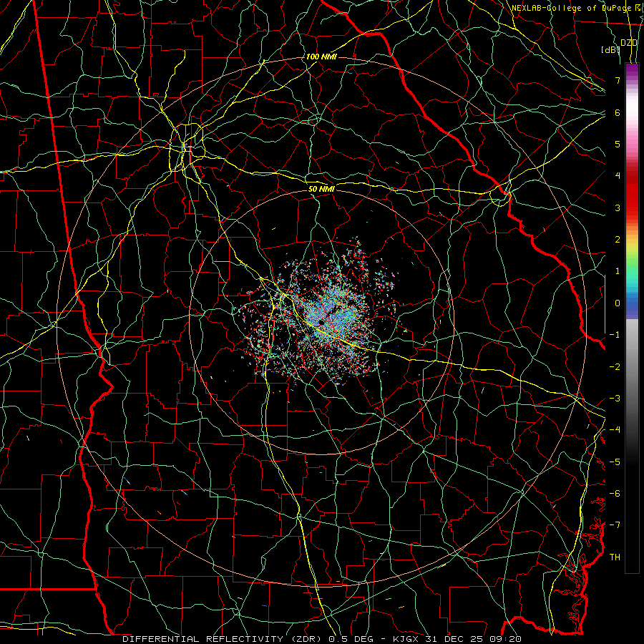
Task: Click the "[dB]" units label
Action: [x=610, y=50]
